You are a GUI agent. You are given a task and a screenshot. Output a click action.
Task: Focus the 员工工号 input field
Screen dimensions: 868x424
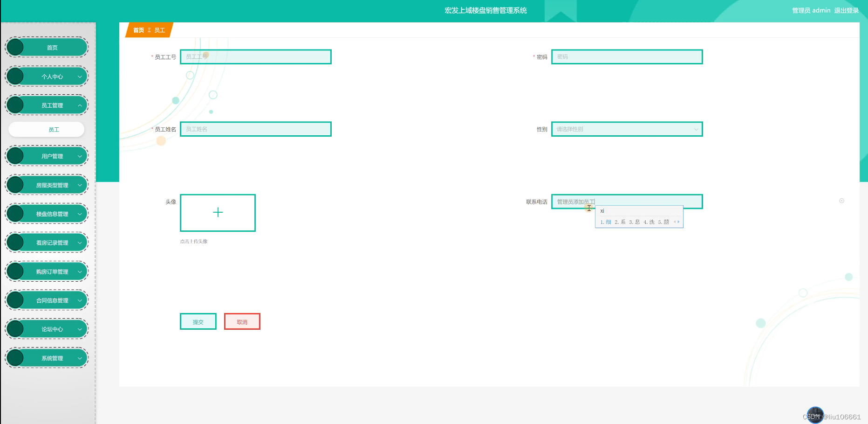click(x=256, y=57)
